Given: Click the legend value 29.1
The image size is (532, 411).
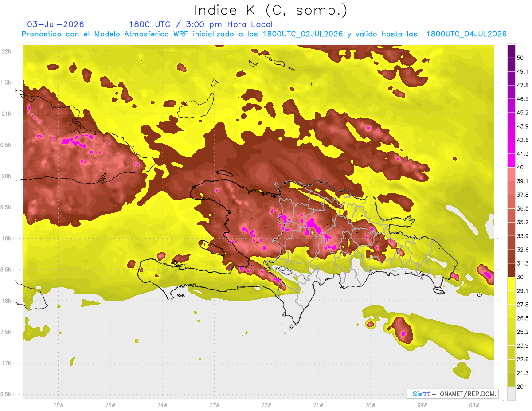Looking at the screenshot, I should [523, 291].
